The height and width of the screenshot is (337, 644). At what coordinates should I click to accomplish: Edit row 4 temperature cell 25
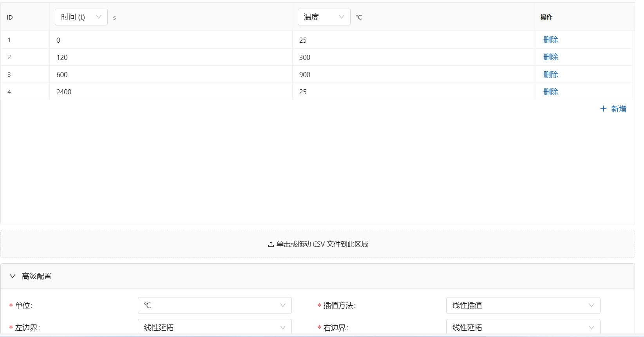[414, 92]
